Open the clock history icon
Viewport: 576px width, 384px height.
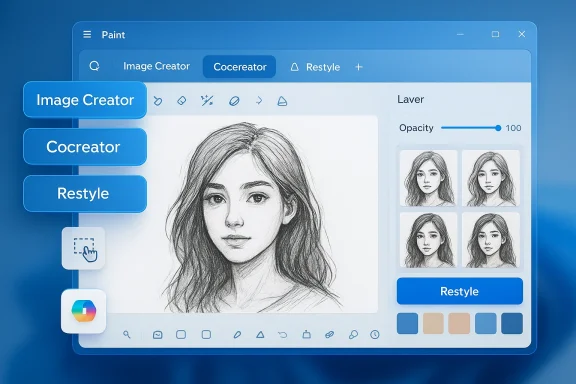[x=375, y=335]
